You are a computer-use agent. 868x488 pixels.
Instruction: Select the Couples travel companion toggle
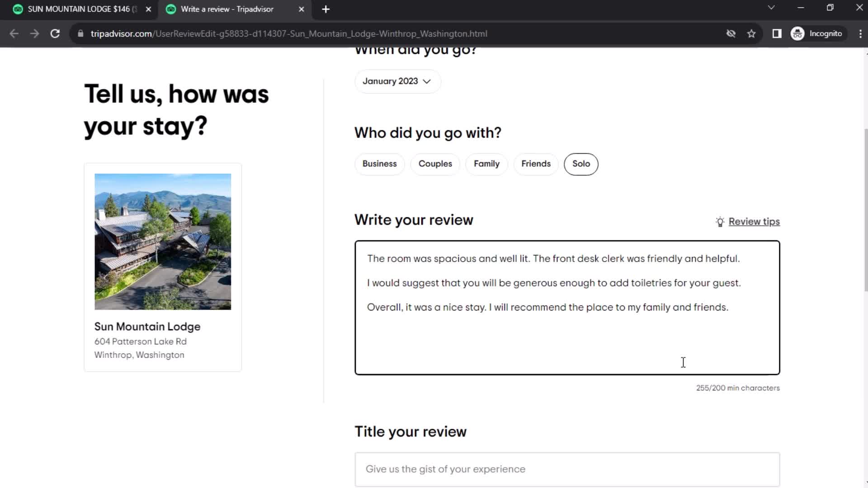tap(436, 164)
